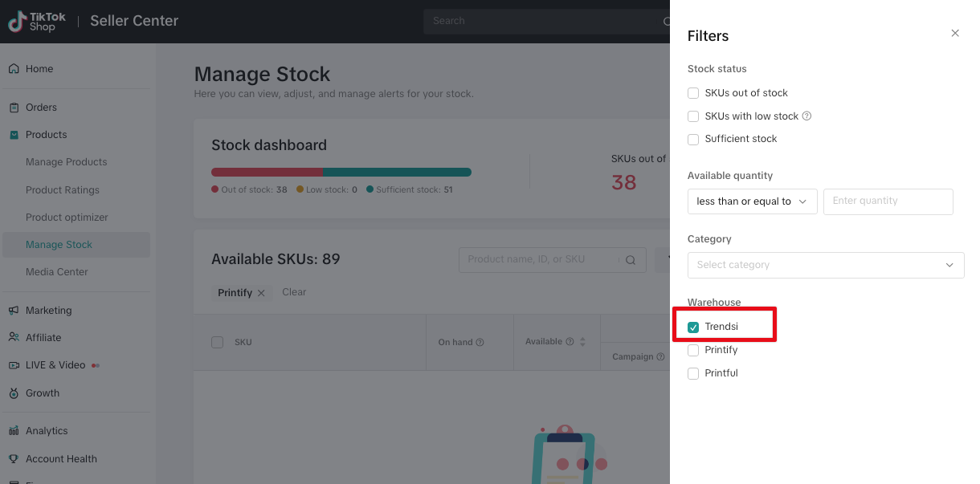Close the Filters panel
Viewport: 980px width, 484px height.
coord(955,33)
